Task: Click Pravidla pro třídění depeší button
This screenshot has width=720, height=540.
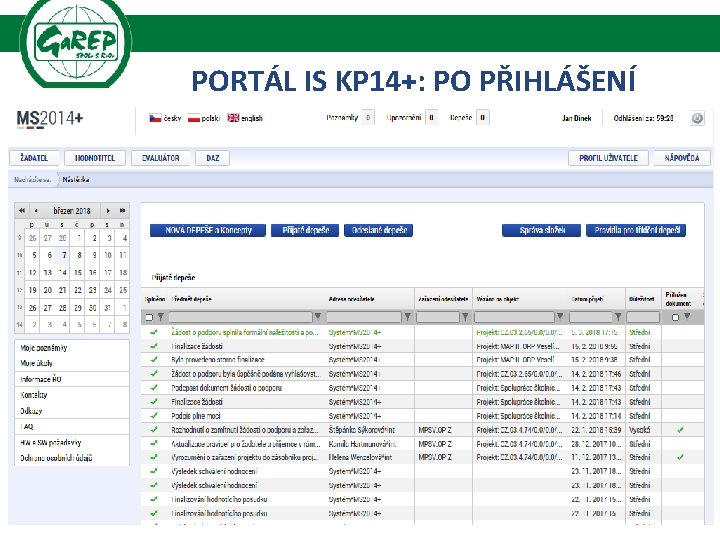Action: [x=636, y=230]
